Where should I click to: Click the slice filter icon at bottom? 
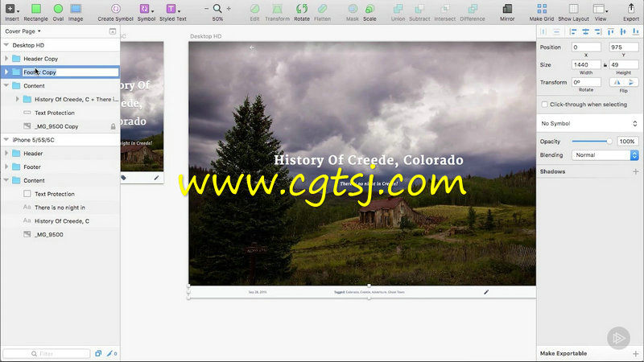click(x=111, y=353)
